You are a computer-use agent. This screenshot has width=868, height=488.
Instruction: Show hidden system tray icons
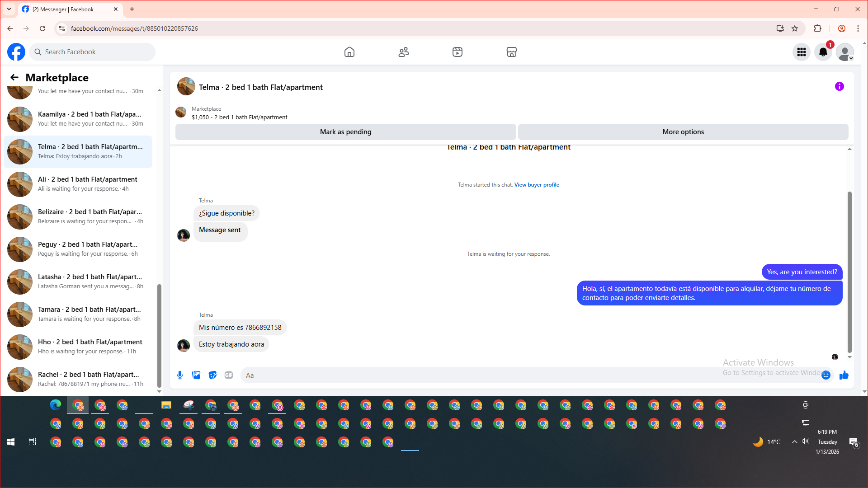[x=794, y=441]
